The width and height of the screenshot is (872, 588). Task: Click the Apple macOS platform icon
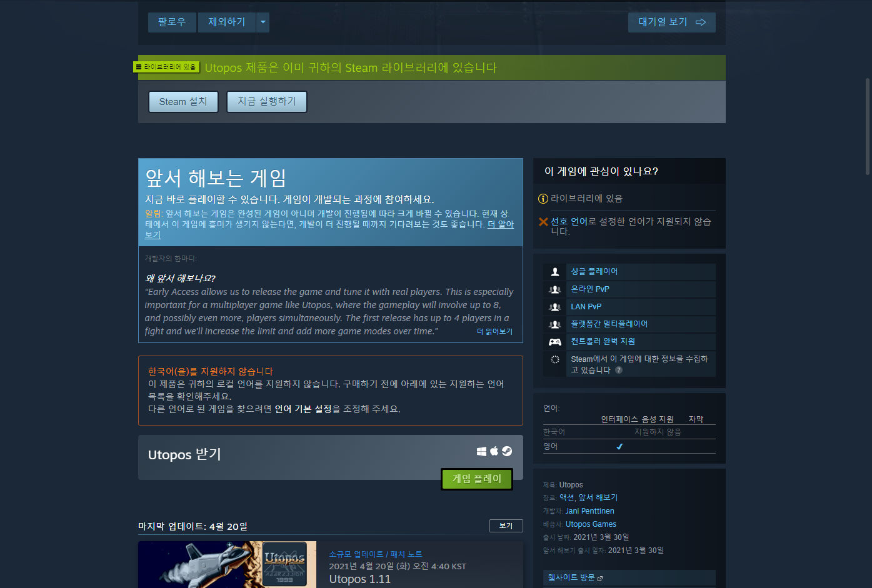click(494, 451)
